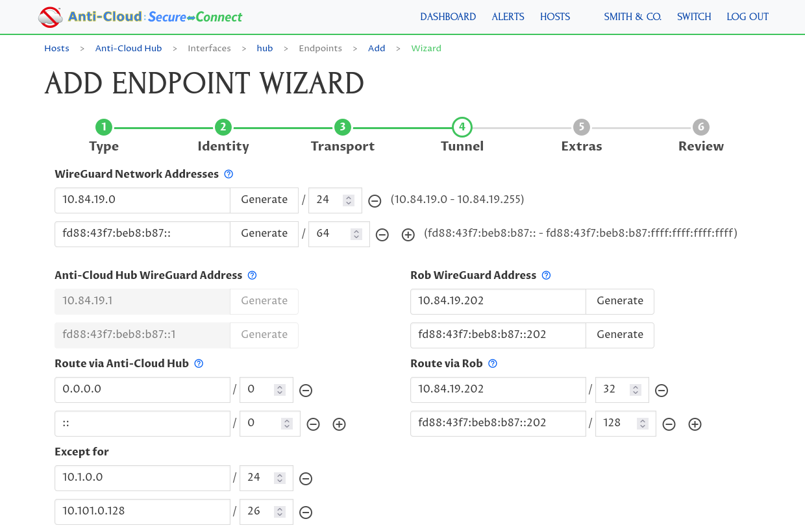Edit the 10.1.0.0 exception field
The image size is (805, 532).
(143, 478)
